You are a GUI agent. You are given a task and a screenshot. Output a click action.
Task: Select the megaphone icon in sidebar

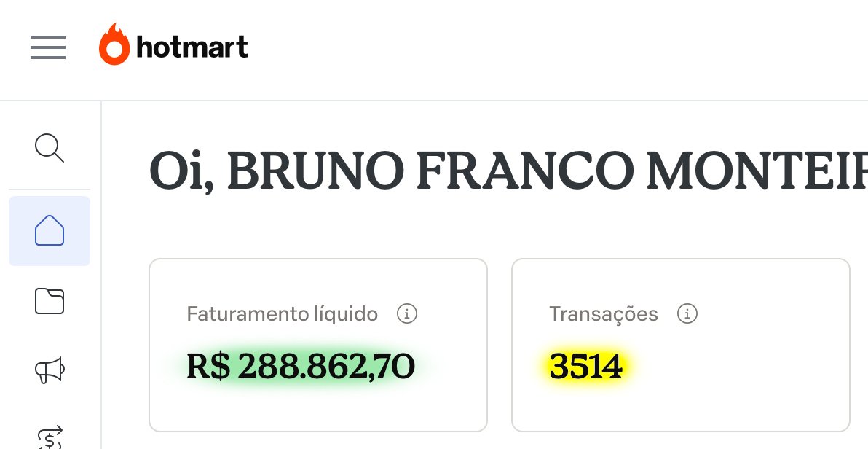tap(50, 370)
